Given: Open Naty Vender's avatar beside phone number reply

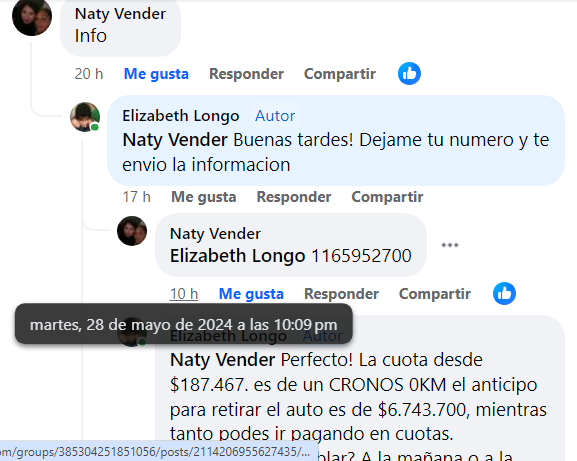Looking at the screenshot, I should pyautogui.click(x=132, y=231).
